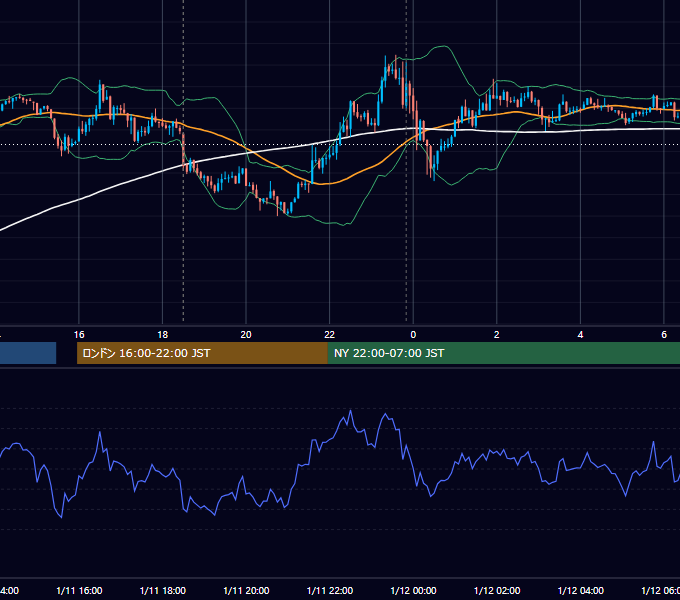Click the upper axis hour label 18
The width and height of the screenshot is (680, 600).
point(163,335)
